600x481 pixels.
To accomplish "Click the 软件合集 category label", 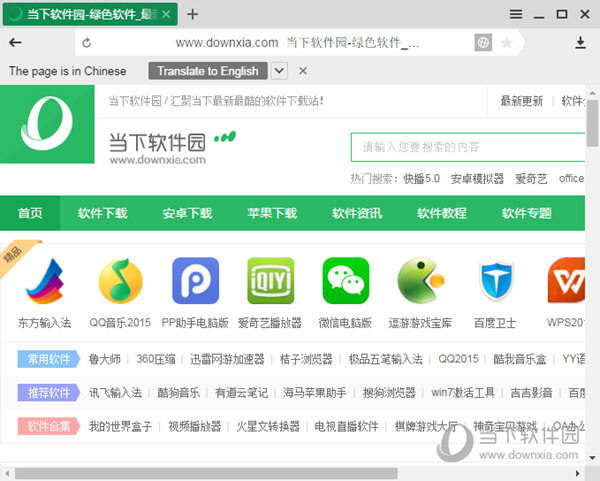I will click(49, 426).
